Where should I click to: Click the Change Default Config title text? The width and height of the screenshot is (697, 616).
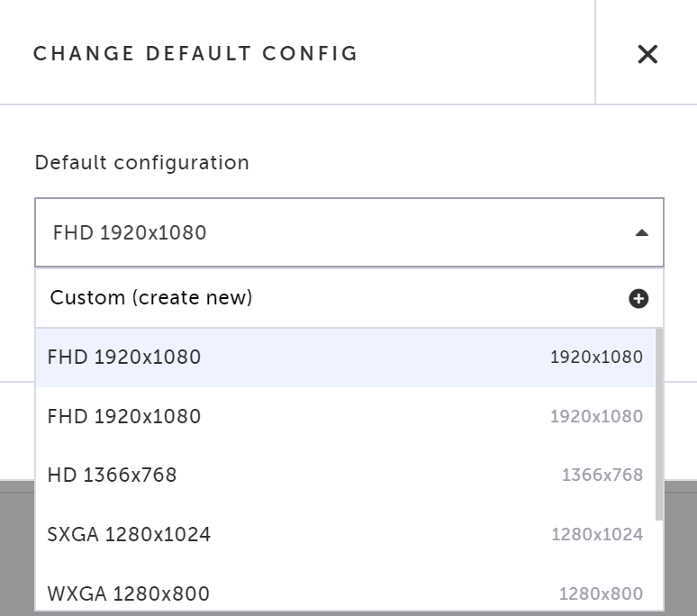pyautogui.click(x=195, y=54)
